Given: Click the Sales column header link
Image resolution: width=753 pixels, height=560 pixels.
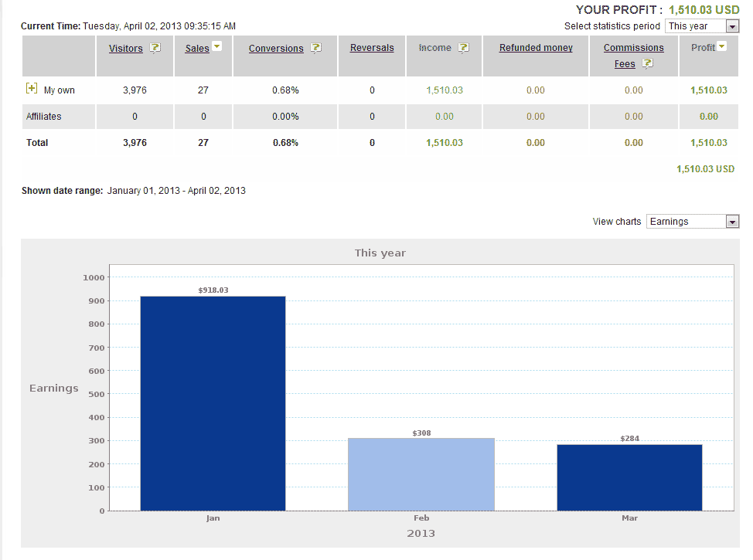Looking at the screenshot, I should 197,48.
